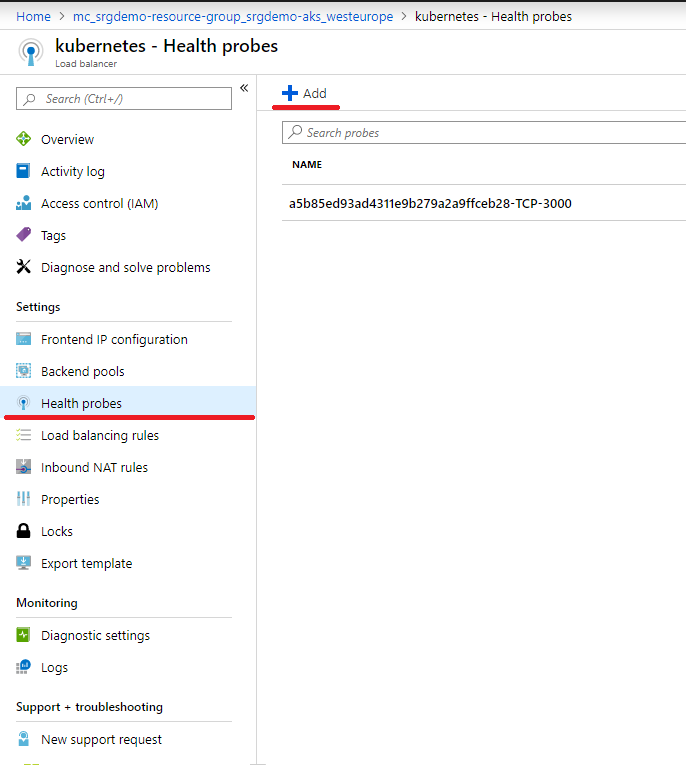Viewport: 686px width, 765px height.
Task: Click the sidebar search magnifier icon
Action: click(29, 99)
